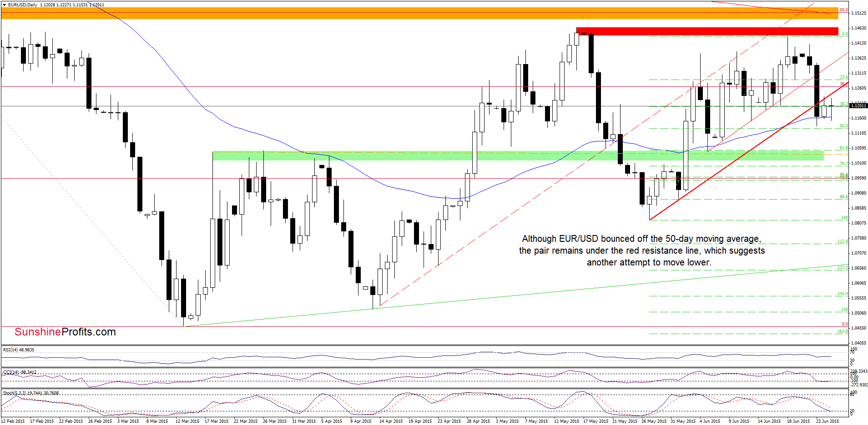Image resolution: width=868 pixels, height=425 pixels.
Task: Click the 88.6 Fibonacci level label
Action: 844,197
